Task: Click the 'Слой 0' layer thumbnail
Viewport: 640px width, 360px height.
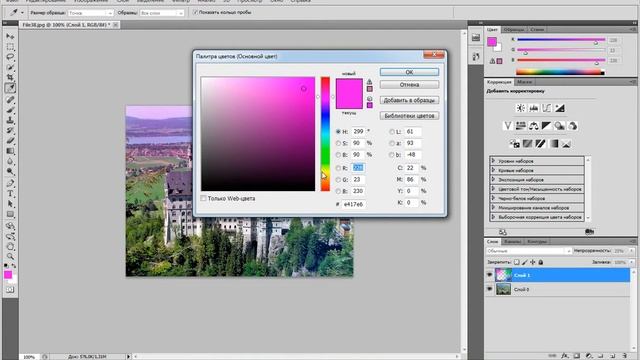Action: (503, 289)
